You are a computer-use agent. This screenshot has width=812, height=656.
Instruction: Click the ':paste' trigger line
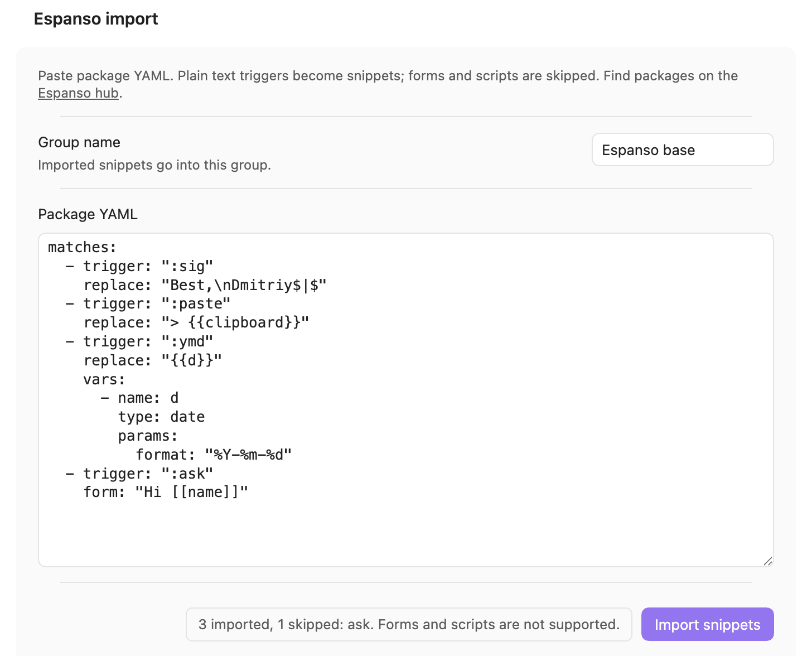(x=148, y=303)
